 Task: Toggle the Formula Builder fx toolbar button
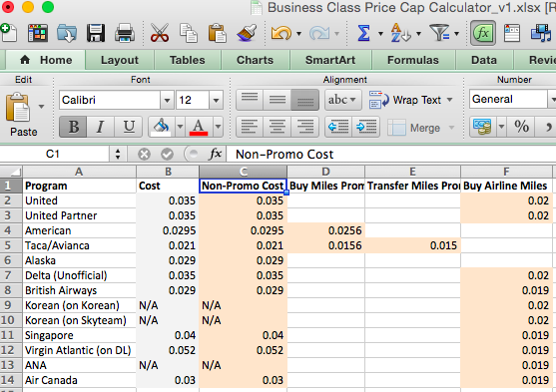pos(483,33)
